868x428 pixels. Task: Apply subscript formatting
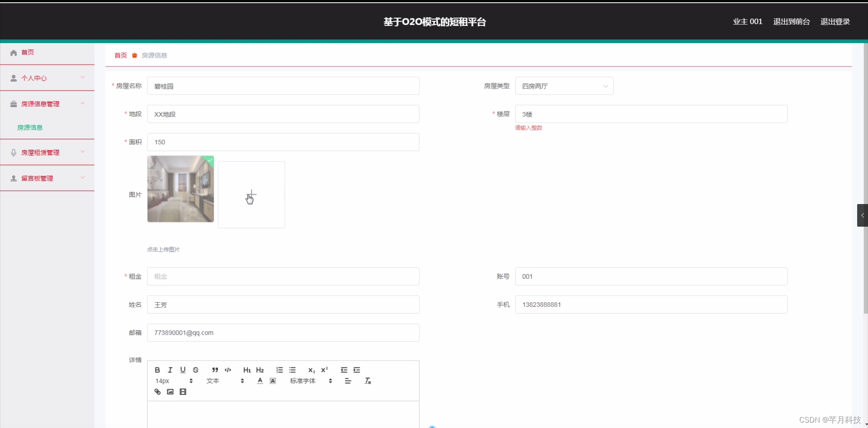tap(311, 370)
